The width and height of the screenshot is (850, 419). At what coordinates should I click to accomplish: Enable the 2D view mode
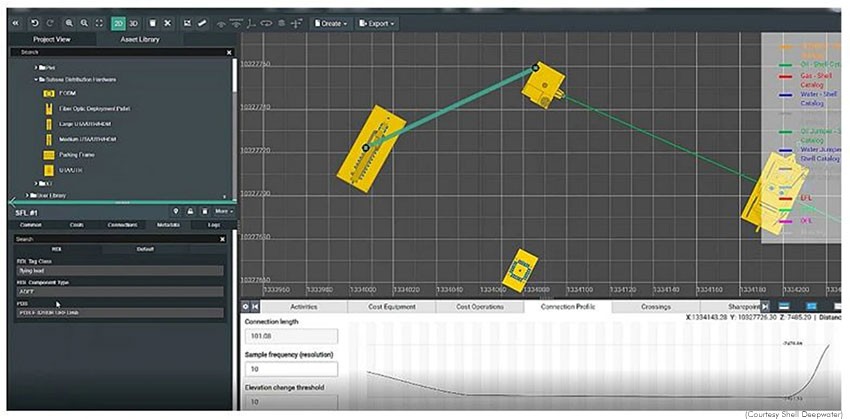pos(116,22)
